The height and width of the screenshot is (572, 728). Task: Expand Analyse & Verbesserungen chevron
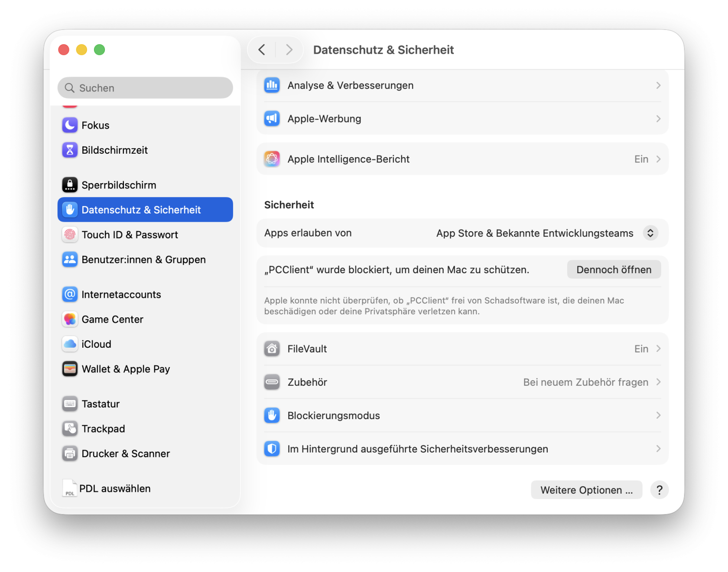658,85
